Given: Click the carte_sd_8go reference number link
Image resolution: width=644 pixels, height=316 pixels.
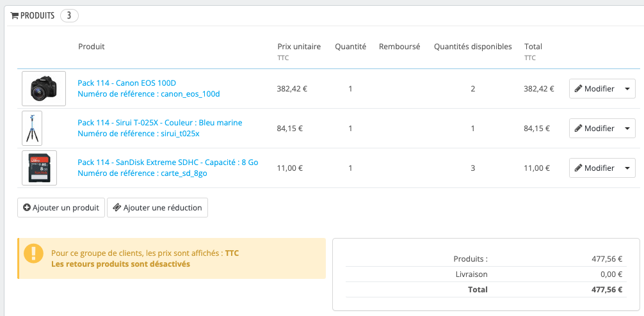Looking at the screenshot, I should coord(142,173).
